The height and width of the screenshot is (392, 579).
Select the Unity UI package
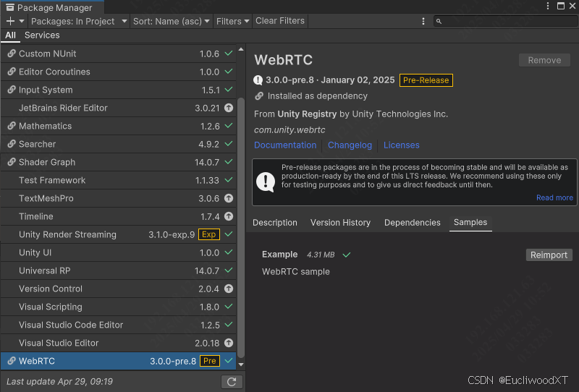click(119, 252)
